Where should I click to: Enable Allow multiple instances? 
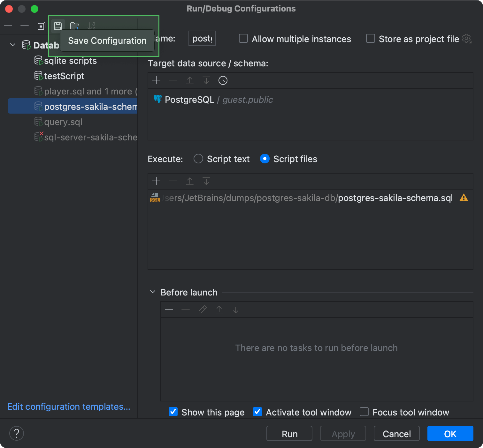coord(243,39)
